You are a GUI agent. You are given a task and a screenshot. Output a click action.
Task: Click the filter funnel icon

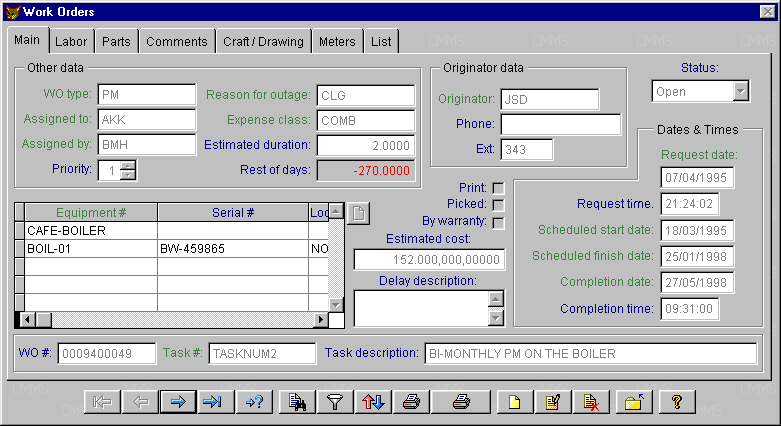point(333,401)
